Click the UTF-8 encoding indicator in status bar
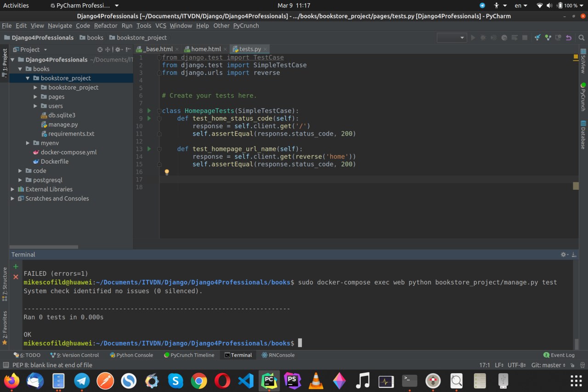 point(517,365)
